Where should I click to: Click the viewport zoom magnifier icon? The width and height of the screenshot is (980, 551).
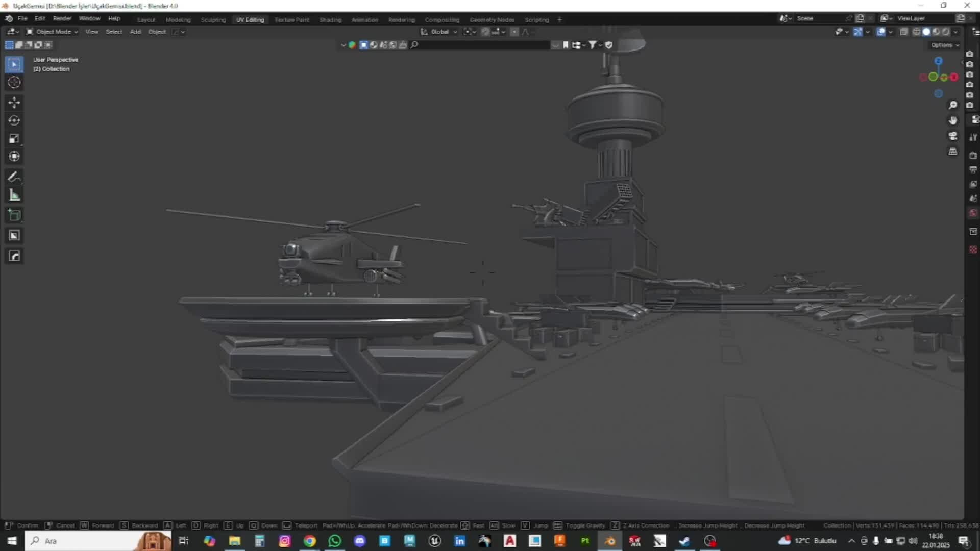pos(953,105)
